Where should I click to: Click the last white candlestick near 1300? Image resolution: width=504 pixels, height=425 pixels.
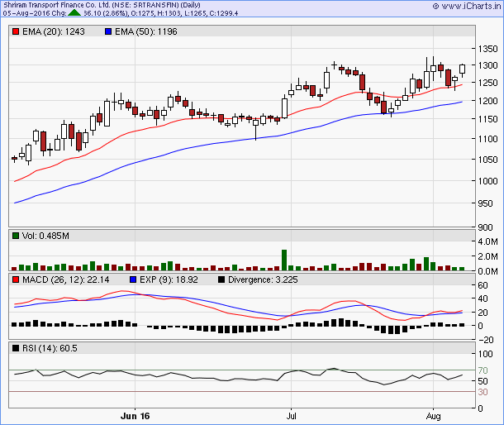point(462,69)
